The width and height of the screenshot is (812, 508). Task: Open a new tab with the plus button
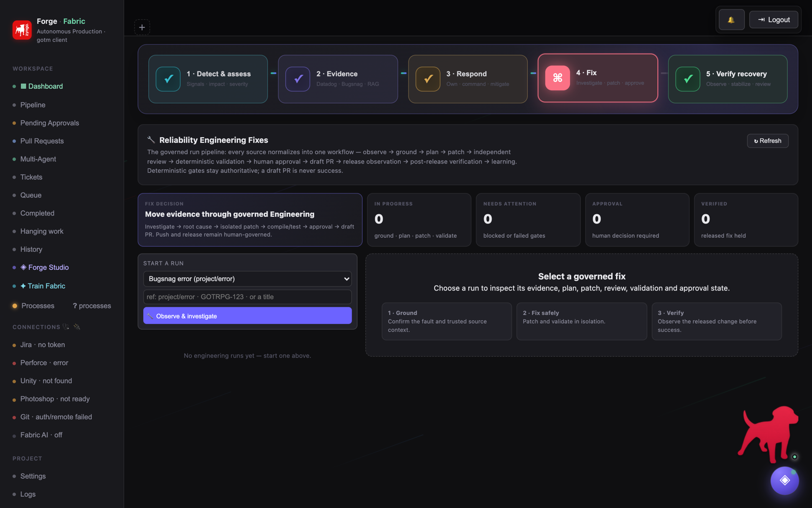tap(142, 27)
